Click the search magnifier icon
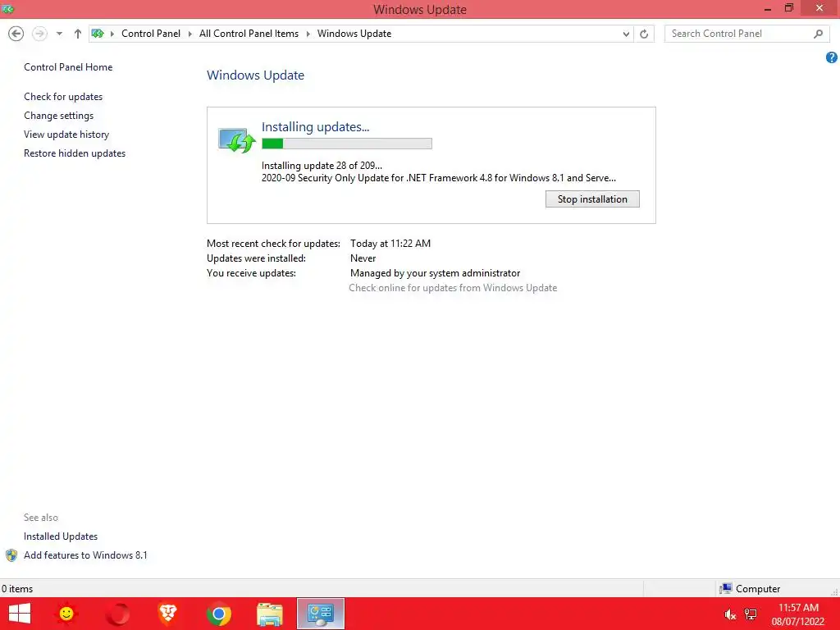The width and height of the screenshot is (840, 630). coord(818,34)
